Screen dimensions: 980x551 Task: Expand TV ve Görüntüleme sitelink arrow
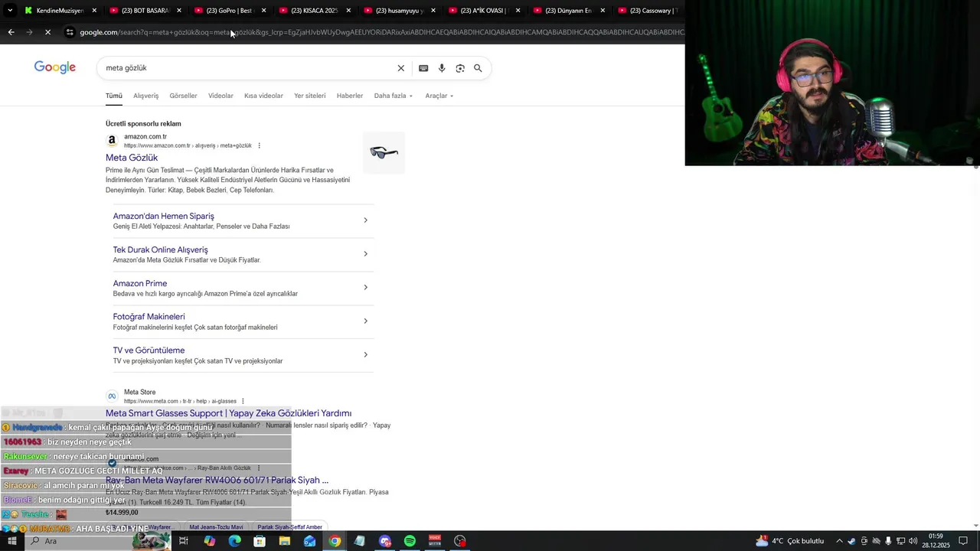pyautogui.click(x=365, y=354)
